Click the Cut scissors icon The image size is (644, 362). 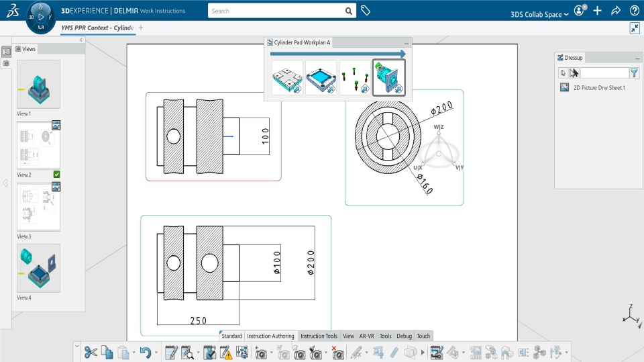(x=91, y=353)
